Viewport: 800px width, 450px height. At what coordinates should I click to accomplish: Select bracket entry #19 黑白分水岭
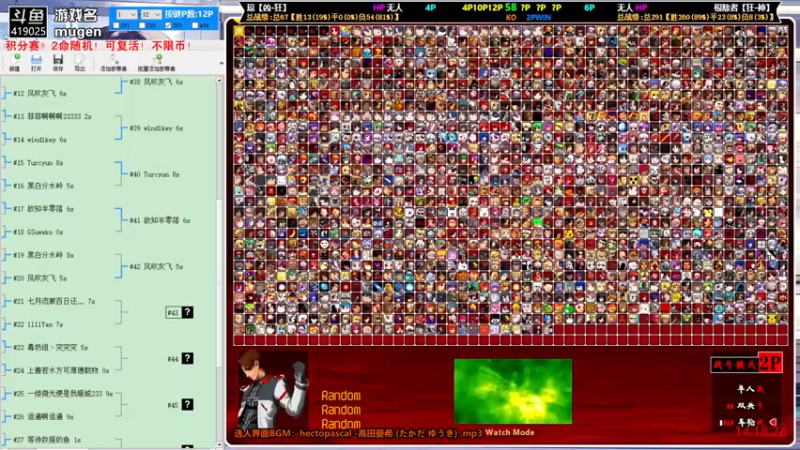pos(43,255)
